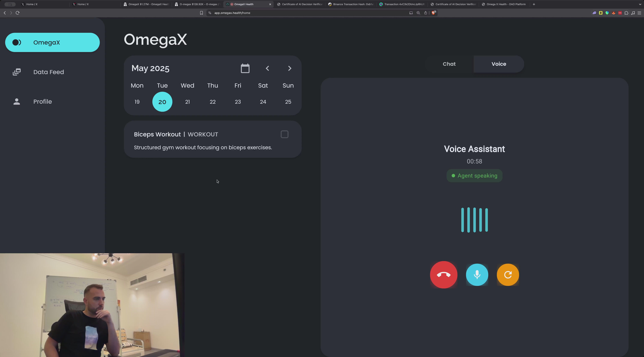644x357 pixels.
Task: Open the media control music note icon
Action: click(633, 13)
